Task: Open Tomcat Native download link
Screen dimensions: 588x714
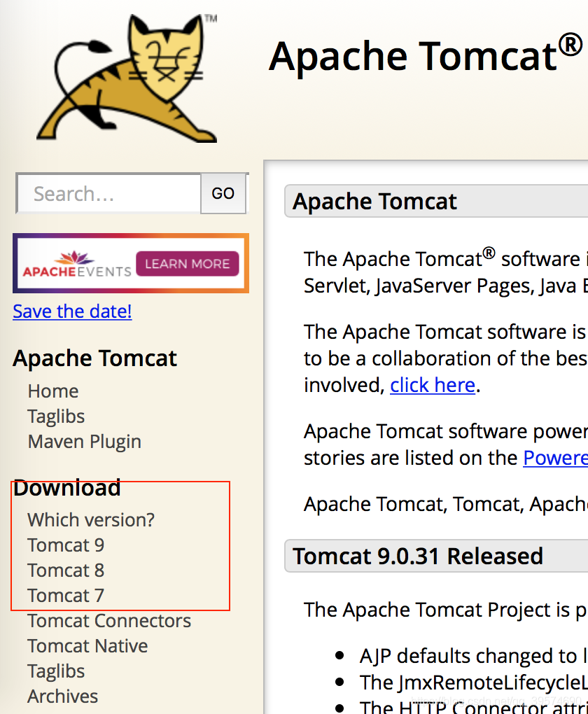Action: click(88, 645)
